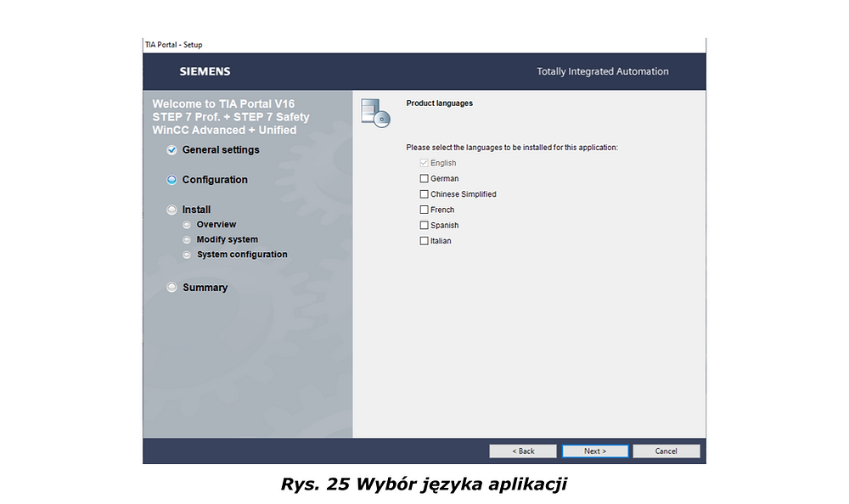
Task: Open the Modify system sub-step
Action: 228,239
